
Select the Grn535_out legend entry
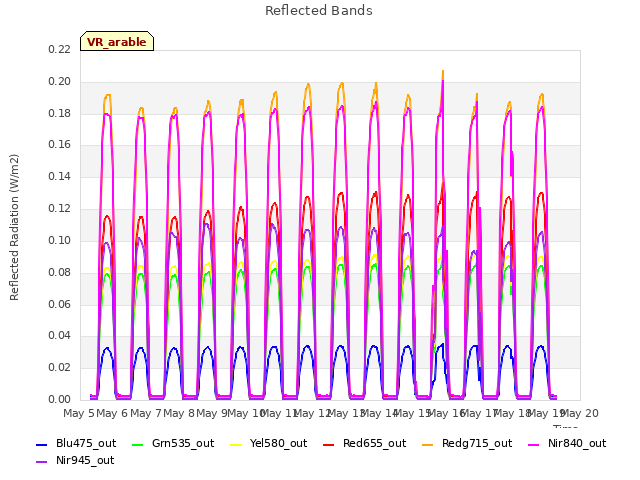[x=173, y=443]
